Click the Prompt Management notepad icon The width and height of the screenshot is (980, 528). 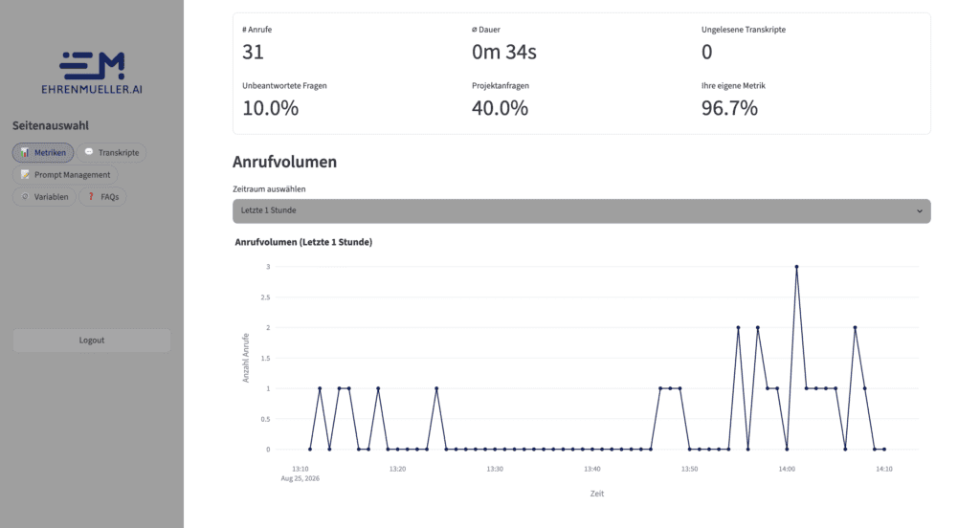tap(25, 174)
